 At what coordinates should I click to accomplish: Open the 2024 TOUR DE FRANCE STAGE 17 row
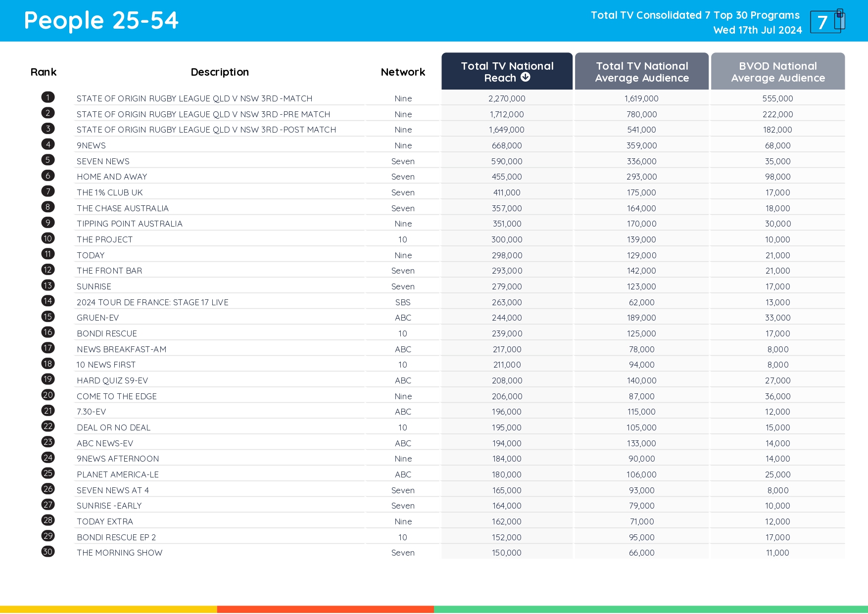[152, 302]
